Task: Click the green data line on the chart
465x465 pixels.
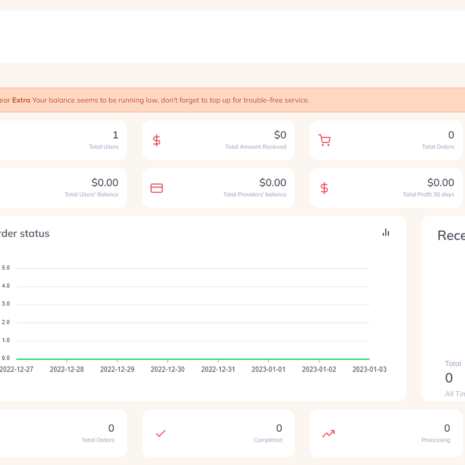Action: [x=193, y=359]
